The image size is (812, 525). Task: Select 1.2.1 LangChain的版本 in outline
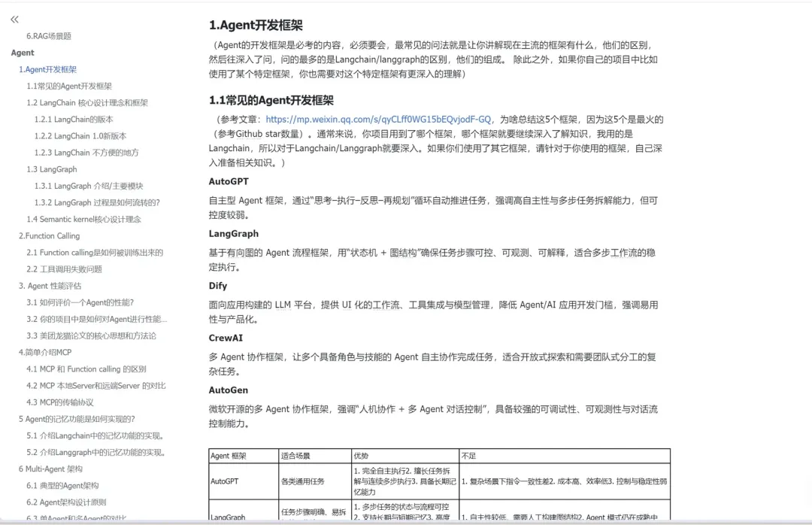(74, 119)
